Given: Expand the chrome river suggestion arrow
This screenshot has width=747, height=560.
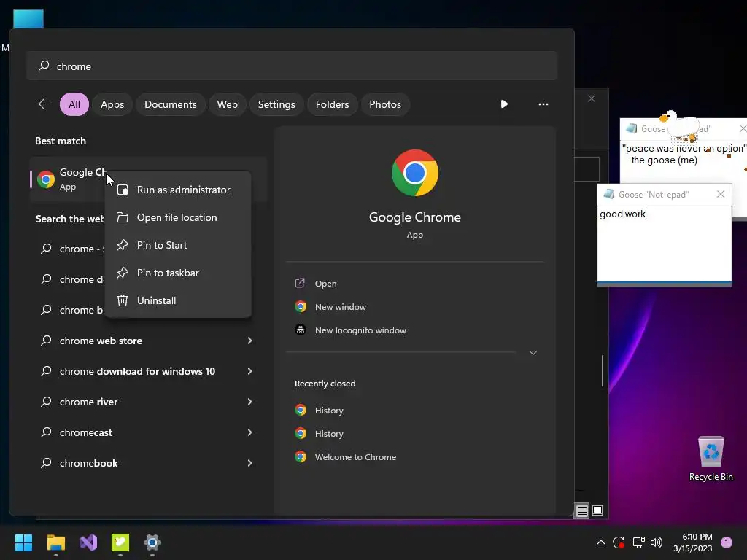Looking at the screenshot, I should coord(249,402).
